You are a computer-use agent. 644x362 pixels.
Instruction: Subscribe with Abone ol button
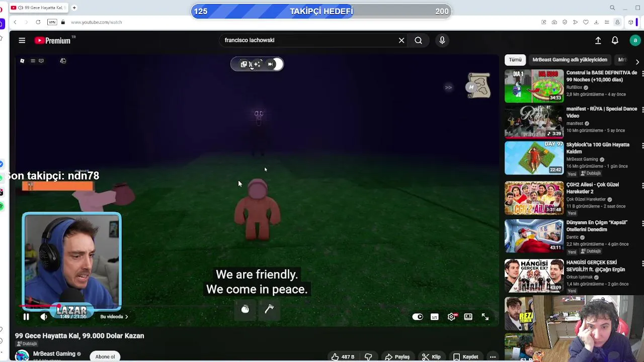[105, 356]
